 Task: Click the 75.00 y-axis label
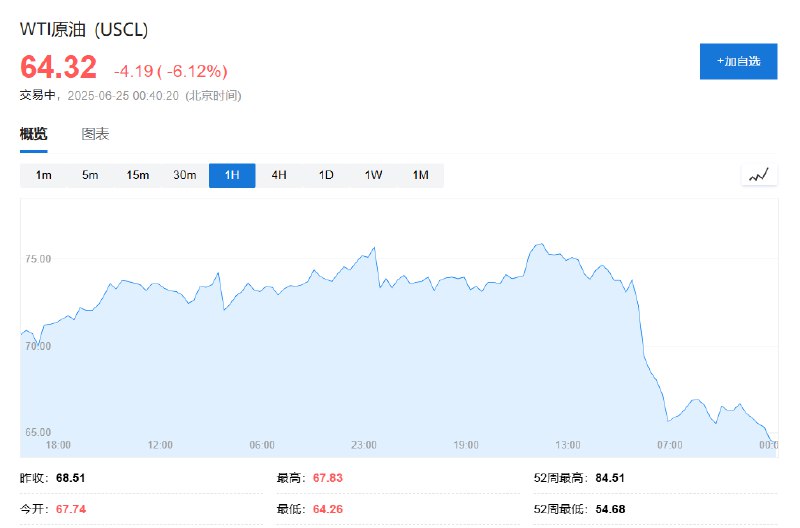38,259
